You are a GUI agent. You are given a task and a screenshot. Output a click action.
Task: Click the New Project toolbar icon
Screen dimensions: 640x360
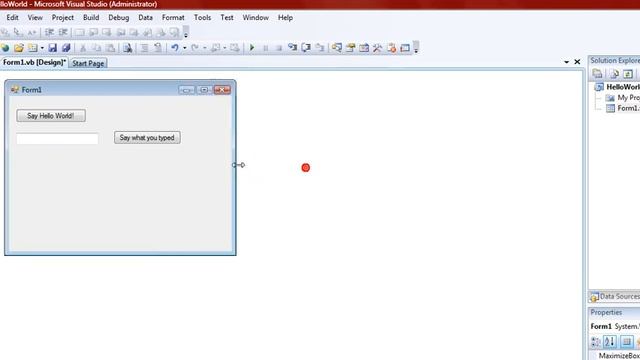[5, 48]
